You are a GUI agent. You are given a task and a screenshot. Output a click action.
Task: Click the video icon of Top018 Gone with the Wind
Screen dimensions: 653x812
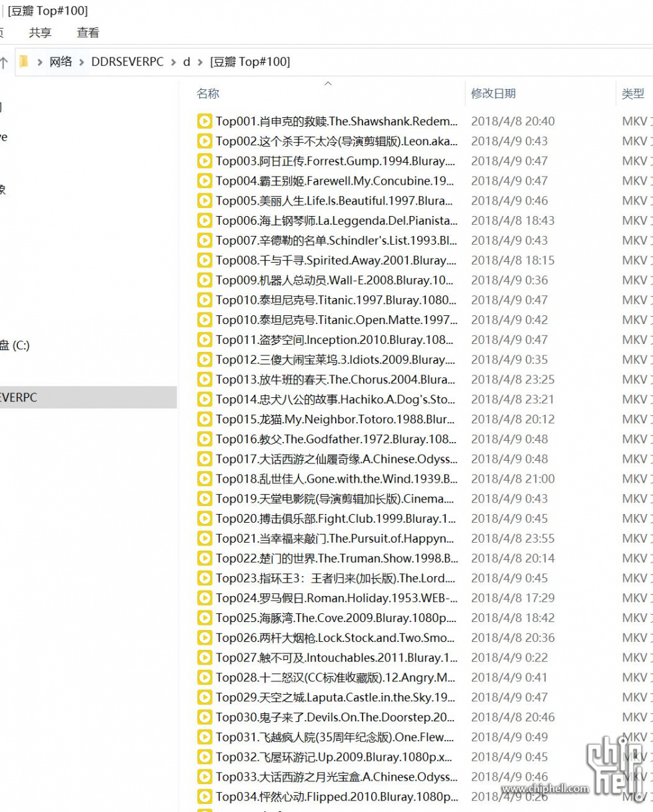pos(204,479)
